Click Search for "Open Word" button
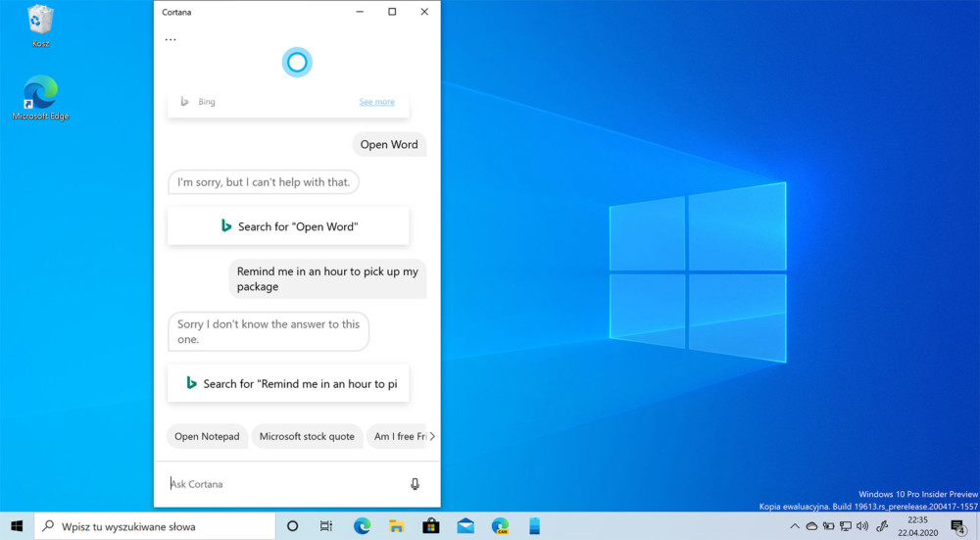980x540 pixels. [288, 226]
